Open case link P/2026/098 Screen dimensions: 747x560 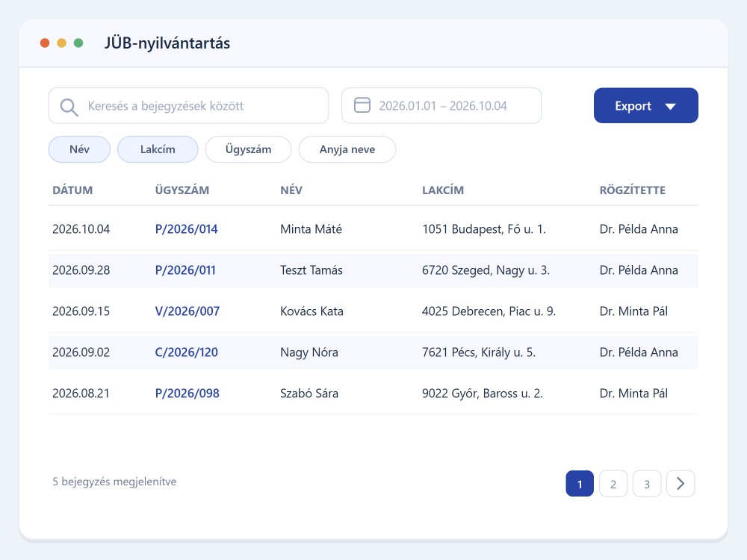(187, 393)
